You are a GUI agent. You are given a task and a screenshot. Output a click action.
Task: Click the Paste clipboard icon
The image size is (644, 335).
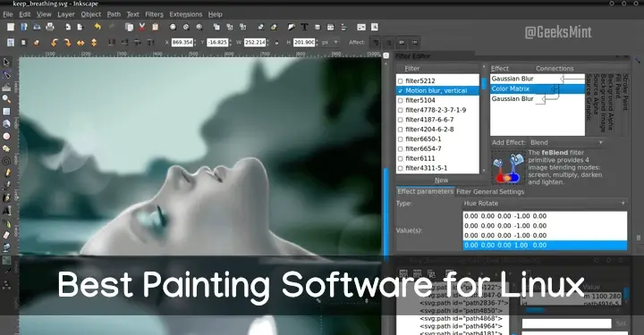156,27
